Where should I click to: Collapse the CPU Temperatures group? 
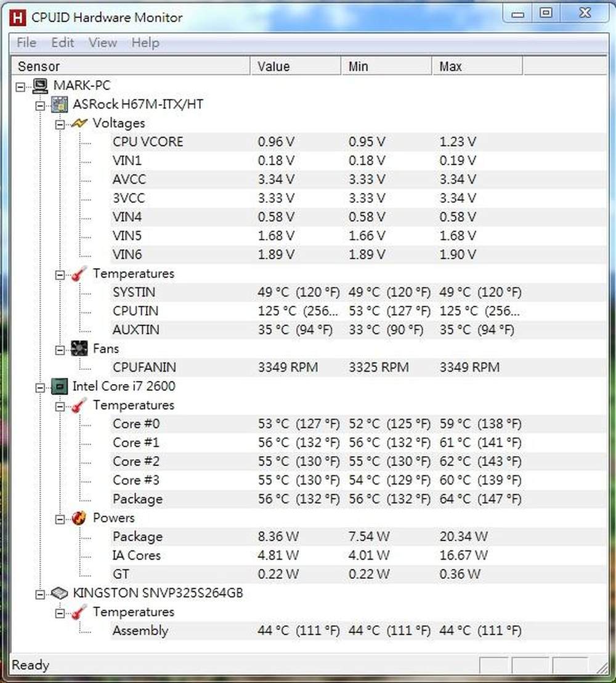click(x=60, y=407)
